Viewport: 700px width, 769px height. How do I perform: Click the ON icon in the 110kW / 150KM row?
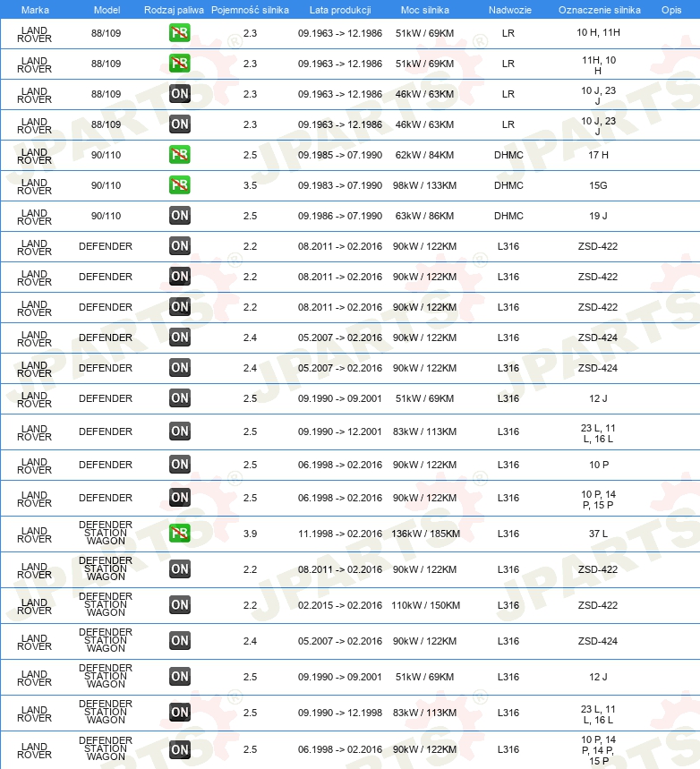click(180, 605)
